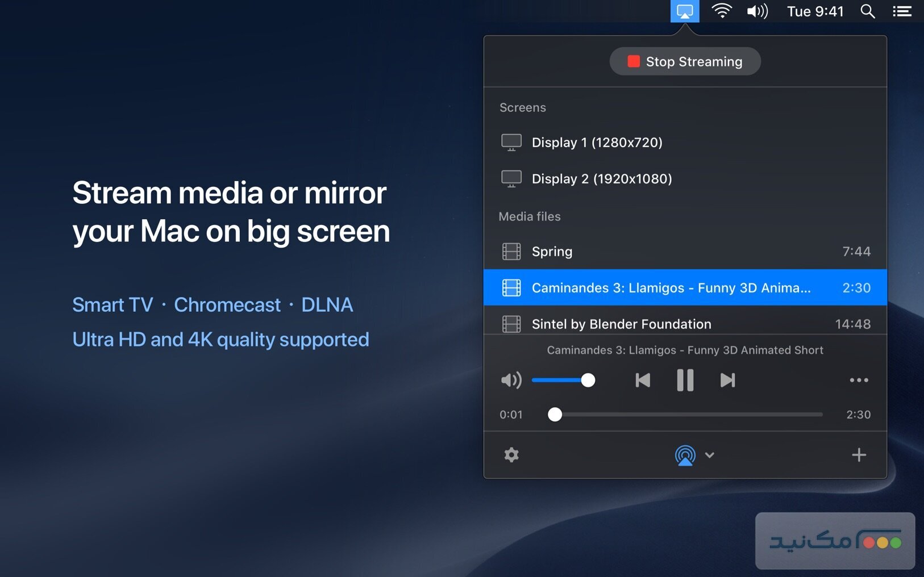Viewport: 924px width, 577px height.
Task: Restart playback with the previous track button
Action: 642,380
